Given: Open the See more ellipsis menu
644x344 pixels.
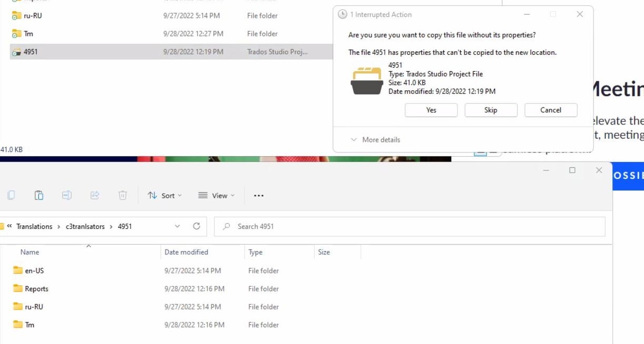Looking at the screenshot, I should point(258,195).
